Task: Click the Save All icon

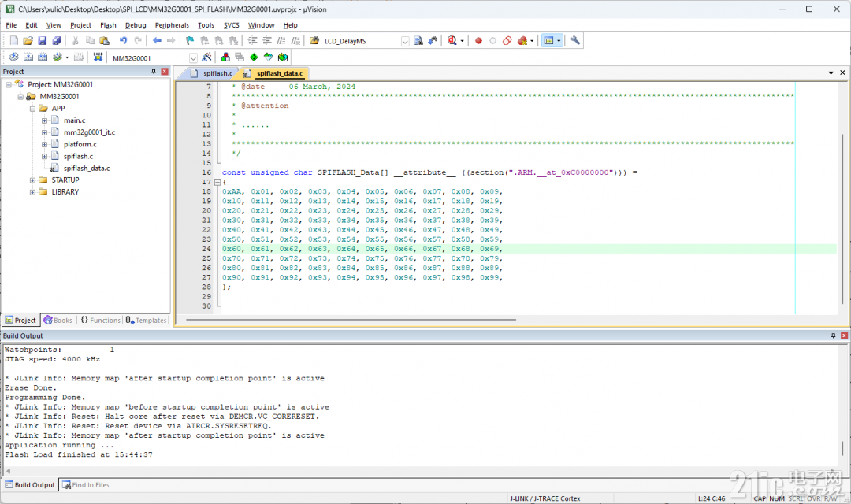Action: [57, 41]
